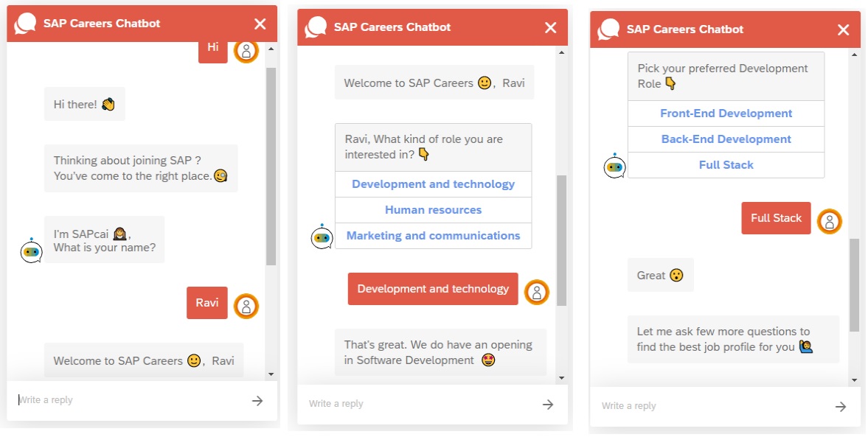This screenshot has width=868, height=437.
Task: Click the user avatar beside the red "Full Stack" message
Action: tap(829, 221)
